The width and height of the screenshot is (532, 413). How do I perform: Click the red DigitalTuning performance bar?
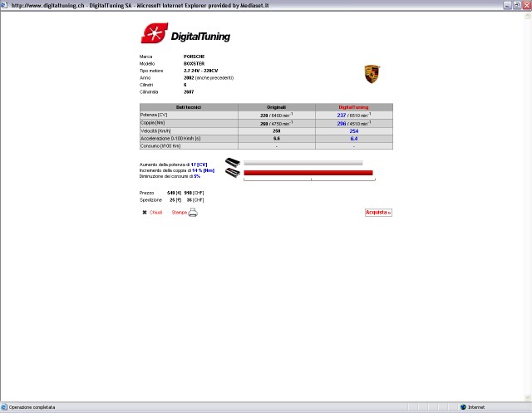[308, 173]
